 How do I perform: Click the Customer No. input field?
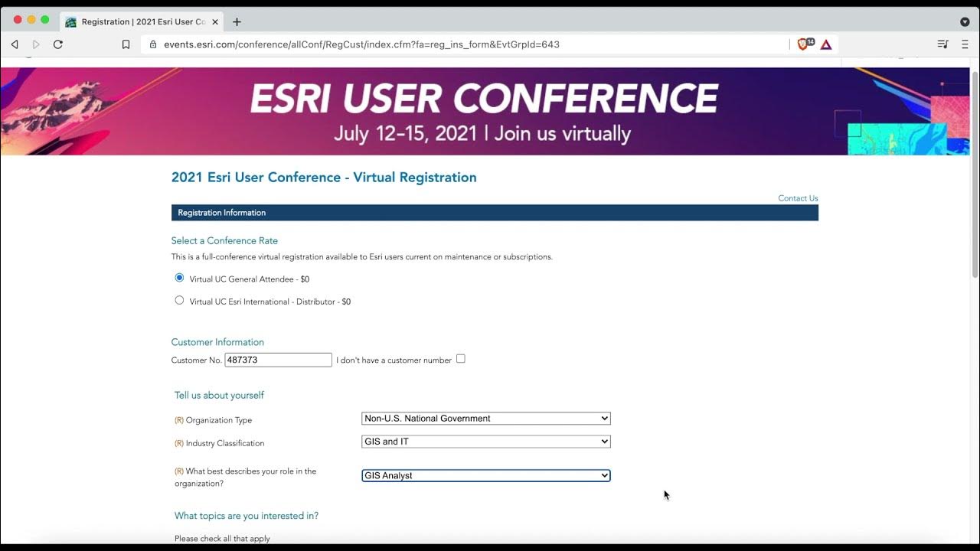coord(278,360)
